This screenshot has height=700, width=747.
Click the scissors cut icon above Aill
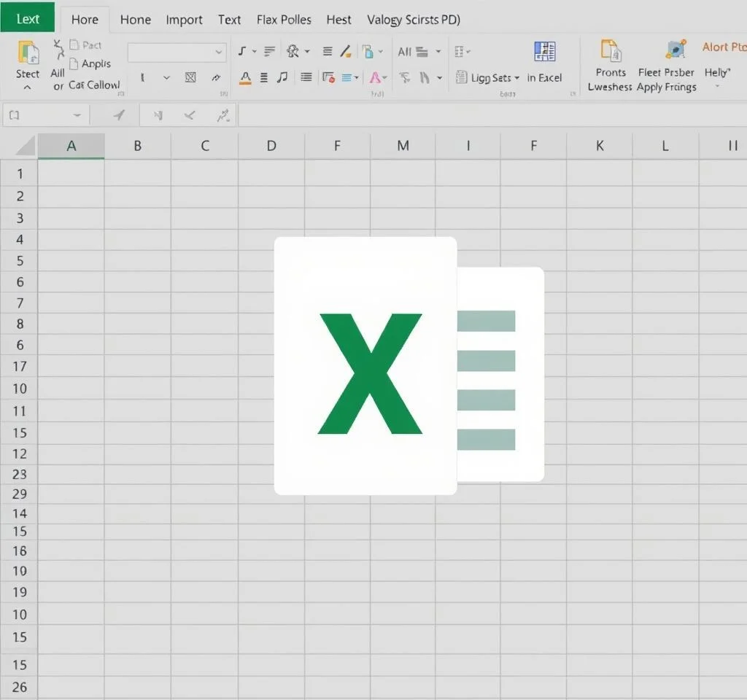point(58,50)
